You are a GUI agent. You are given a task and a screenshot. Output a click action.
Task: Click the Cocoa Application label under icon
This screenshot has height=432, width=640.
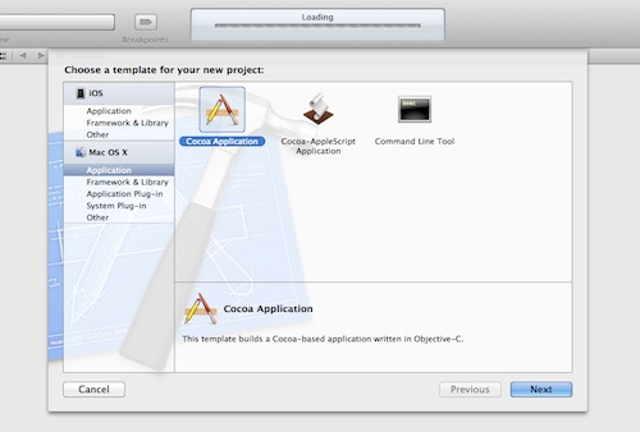point(222,141)
